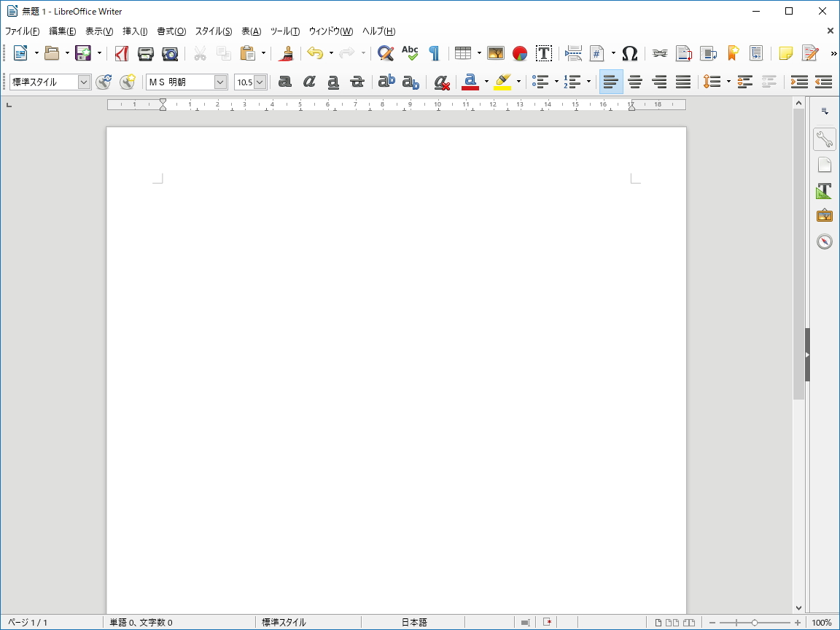Open the font size dropdown
Image resolution: width=840 pixels, height=630 pixels.
[259, 82]
